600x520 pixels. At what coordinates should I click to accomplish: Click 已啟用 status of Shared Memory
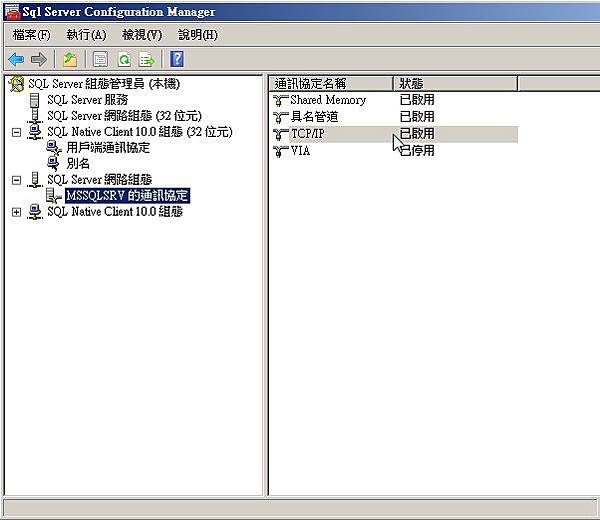pyautogui.click(x=417, y=100)
